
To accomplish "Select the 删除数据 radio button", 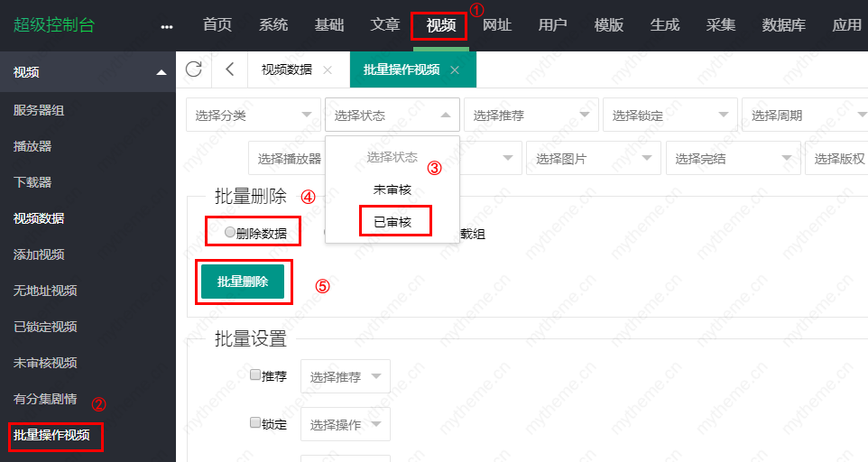I will coord(231,232).
